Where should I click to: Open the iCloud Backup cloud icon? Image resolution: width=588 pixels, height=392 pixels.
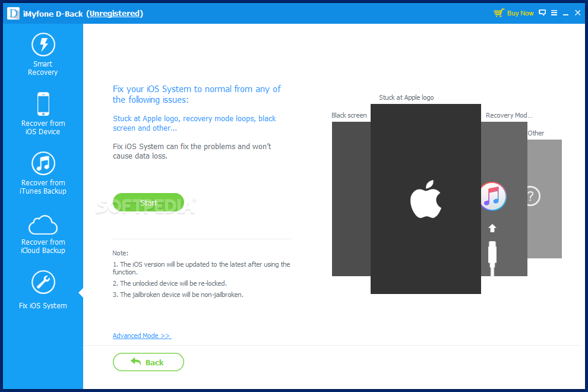(43, 225)
